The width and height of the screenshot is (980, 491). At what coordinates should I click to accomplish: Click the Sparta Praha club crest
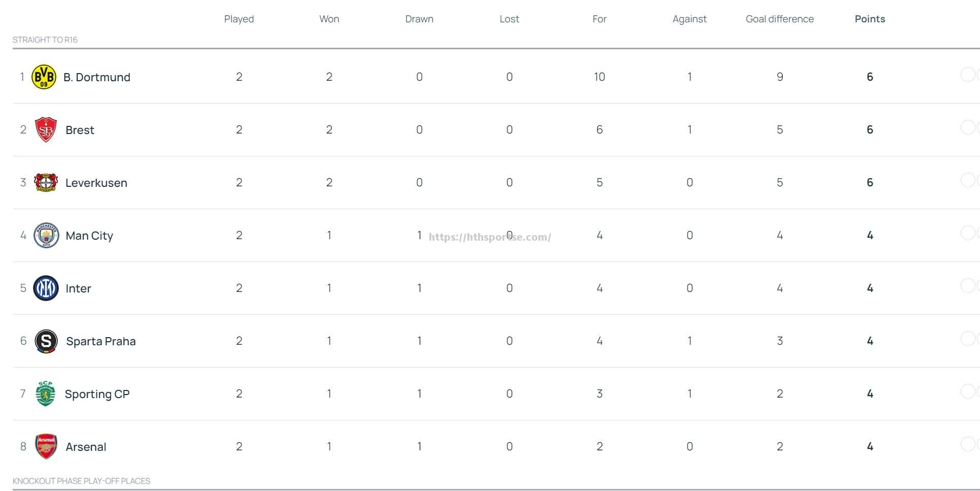coord(46,341)
